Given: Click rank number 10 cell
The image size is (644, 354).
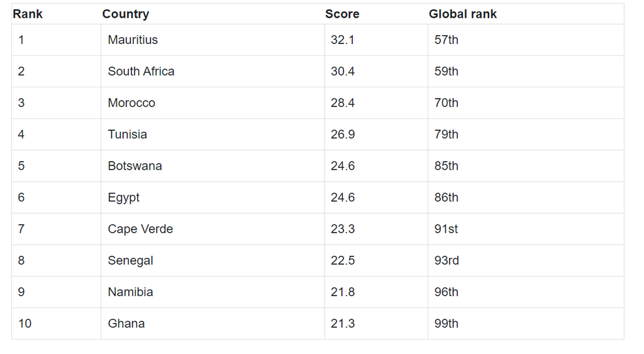Looking at the screenshot, I should (x=56, y=324).
